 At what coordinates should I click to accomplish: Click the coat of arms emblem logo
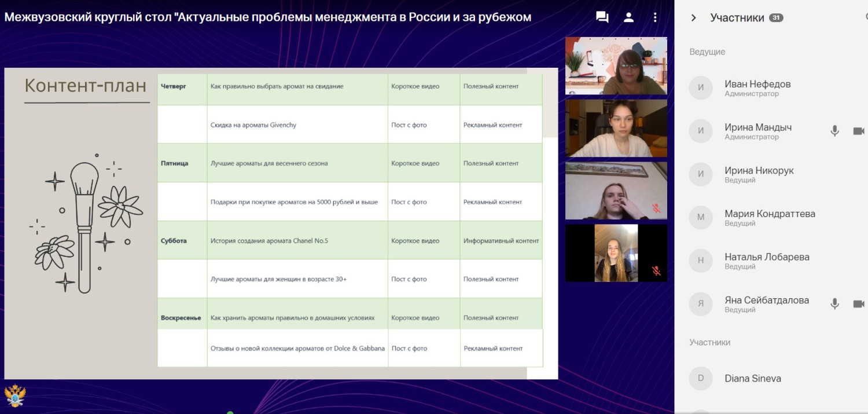pyautogui.click(x=15, y=397)
